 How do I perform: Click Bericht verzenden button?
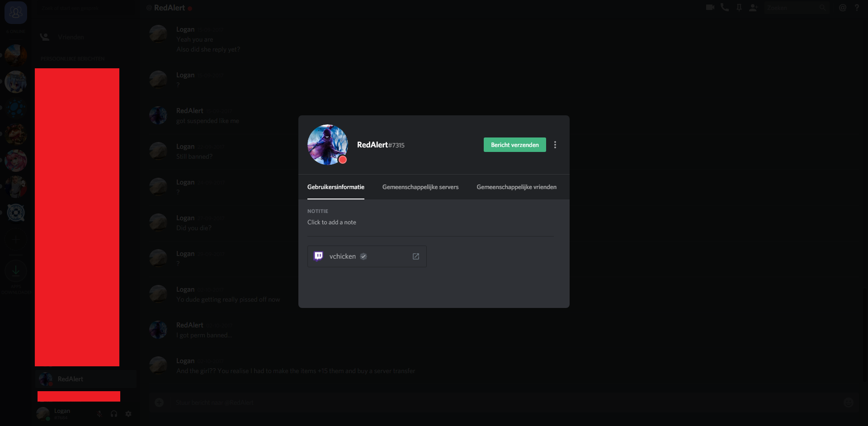[515, 145]
